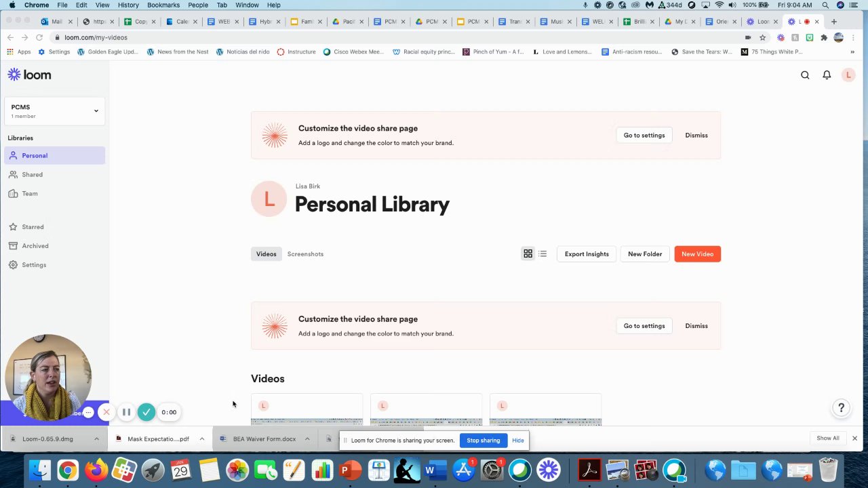
Task: Click Stop sharing button
Action: tap(483, 440)
